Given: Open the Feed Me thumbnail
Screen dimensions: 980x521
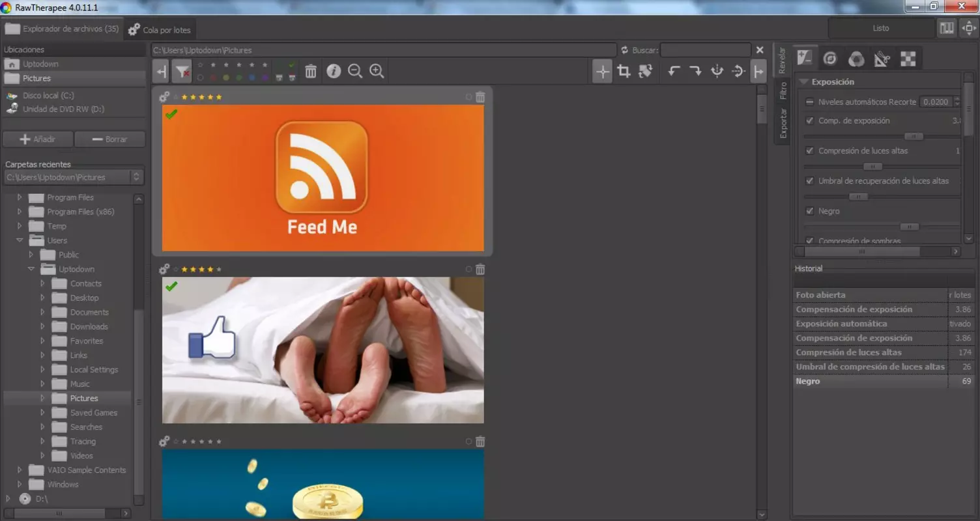Looking at the screenshot, I should point(323,178).
